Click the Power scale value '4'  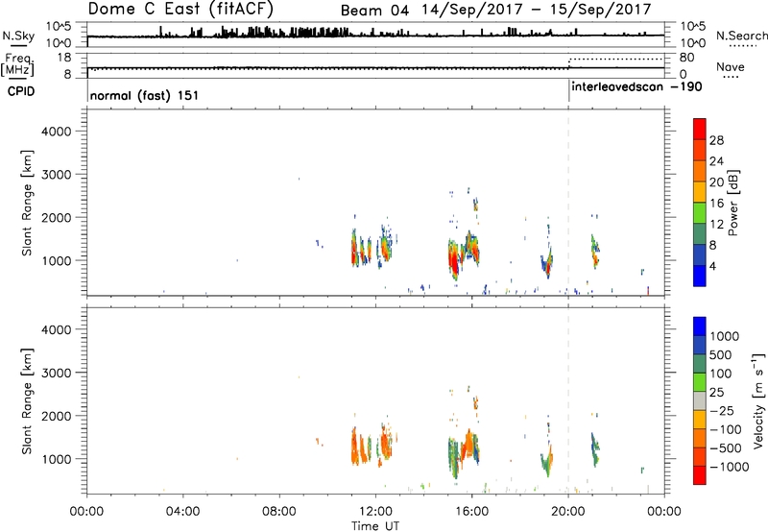point(712,266)
